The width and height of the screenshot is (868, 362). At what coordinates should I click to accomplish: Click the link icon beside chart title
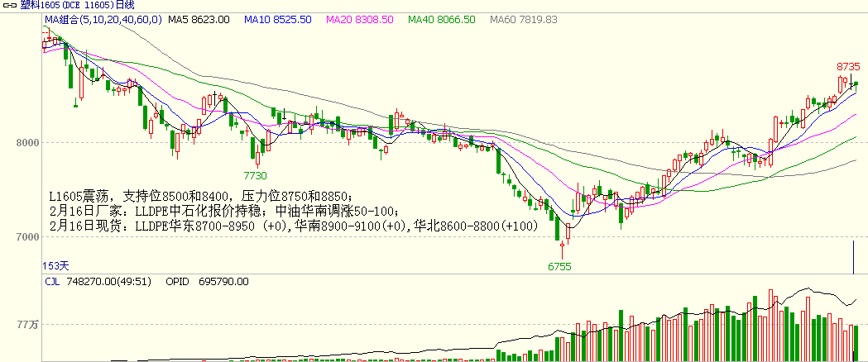9,6
